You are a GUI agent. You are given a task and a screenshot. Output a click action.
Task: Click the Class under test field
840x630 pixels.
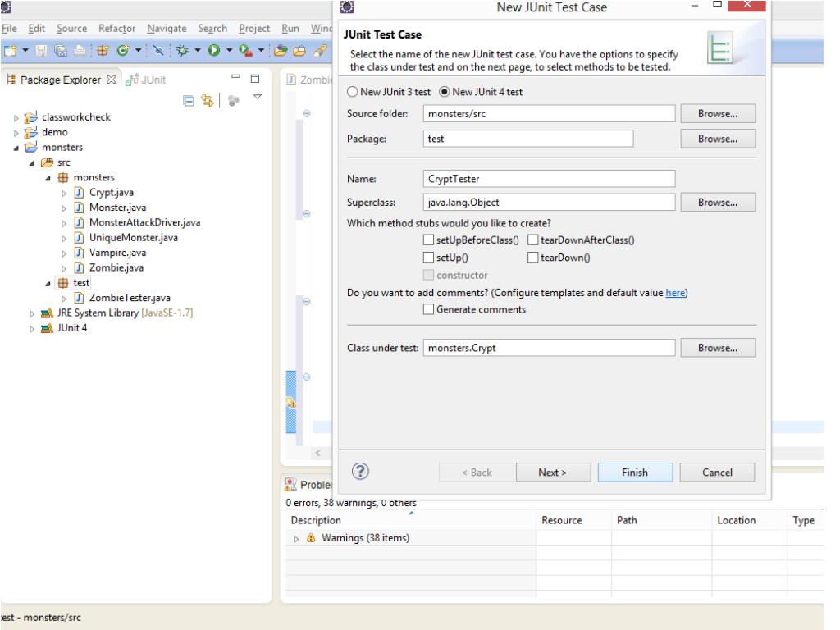pyautogui.click(x=549, y=348)
